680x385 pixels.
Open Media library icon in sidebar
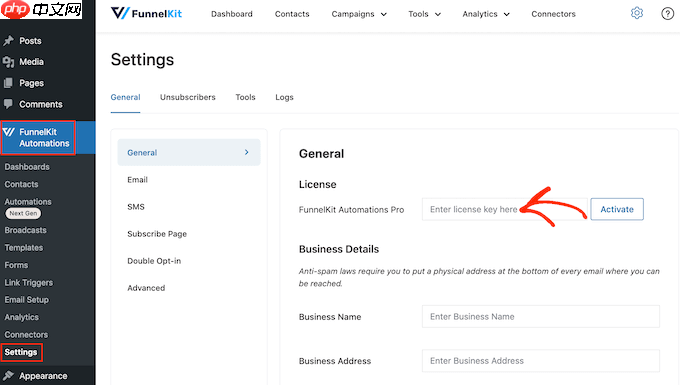click(8, 62)
